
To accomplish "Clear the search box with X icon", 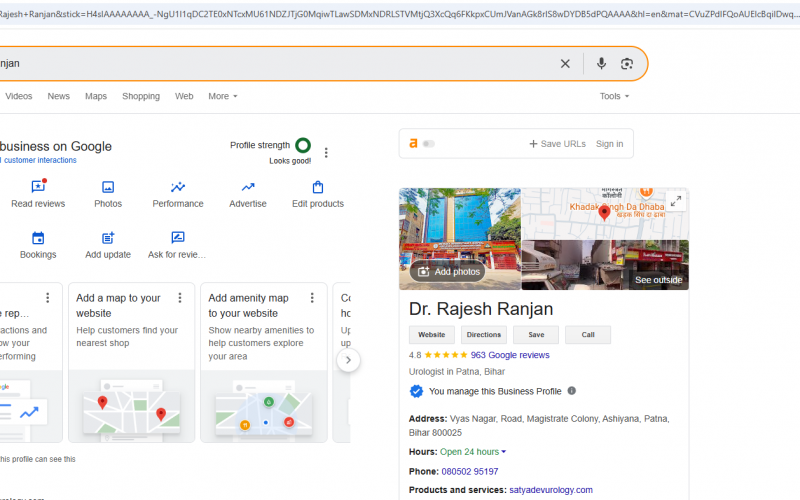I will [565, 64].
